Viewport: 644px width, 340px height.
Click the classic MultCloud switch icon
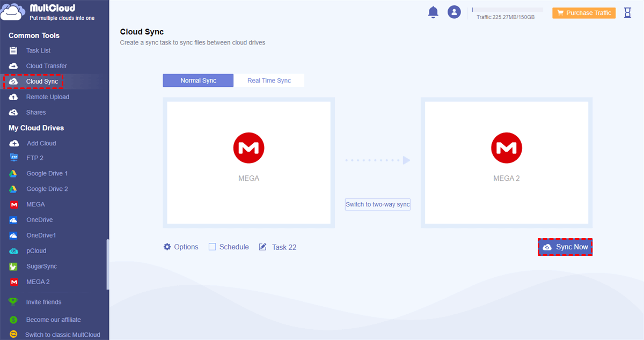13,335
